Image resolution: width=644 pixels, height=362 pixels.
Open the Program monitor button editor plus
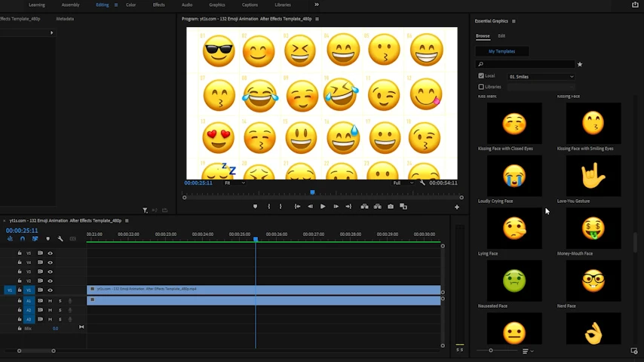pyautogui.click(x=456, y=207)
